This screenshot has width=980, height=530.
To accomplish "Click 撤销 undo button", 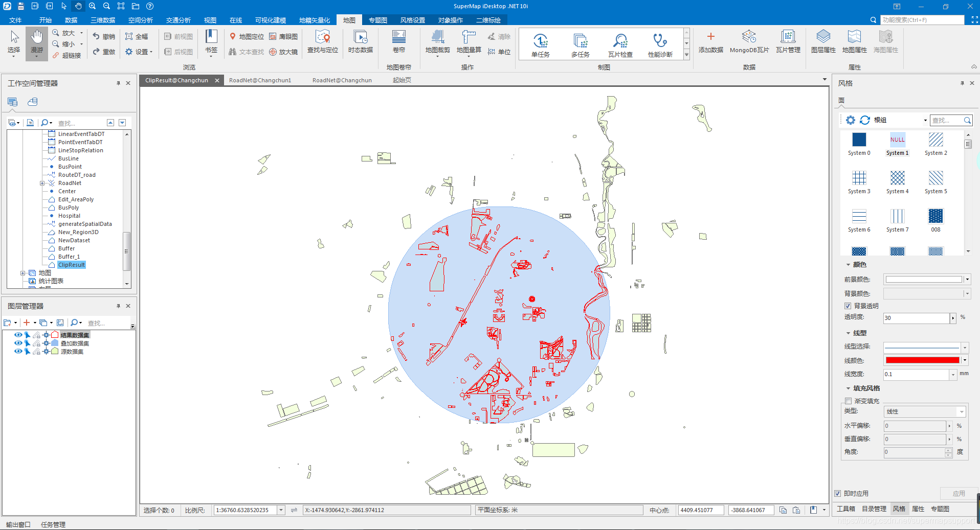I will point(104,37).
